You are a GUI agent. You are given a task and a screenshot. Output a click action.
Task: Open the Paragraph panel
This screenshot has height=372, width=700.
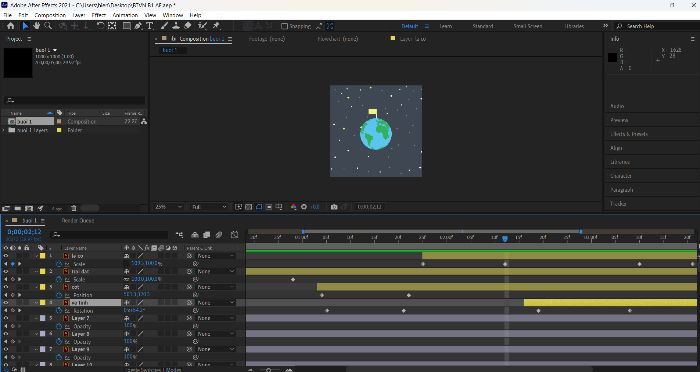(x=621, y=190)
